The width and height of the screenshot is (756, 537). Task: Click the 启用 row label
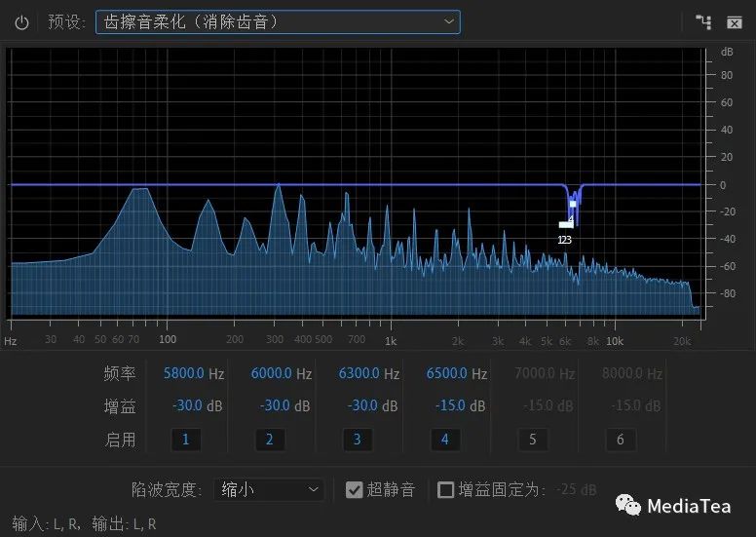(x=120, y=440)
